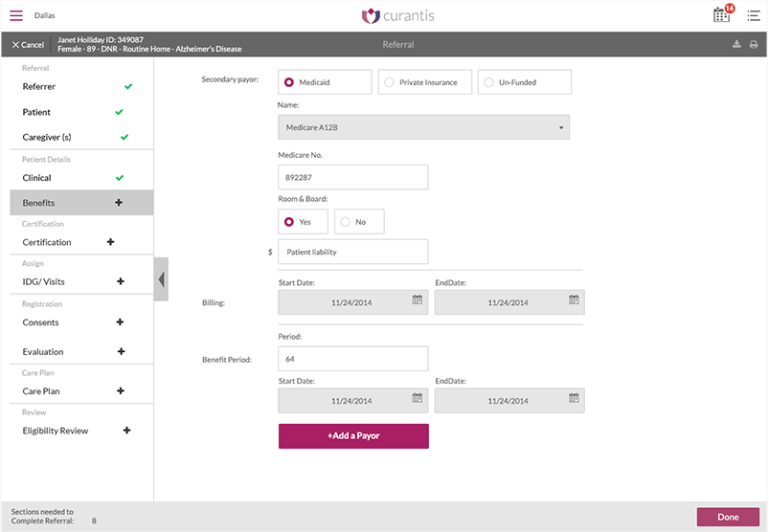Click the list view icon in header
Screen dimensions: 769x532
(753, 15)
